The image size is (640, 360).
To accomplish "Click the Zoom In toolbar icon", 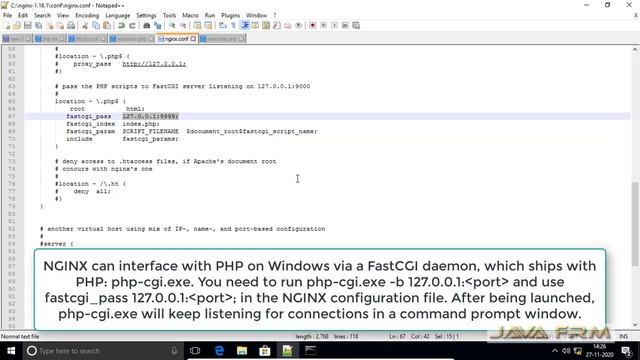I will (172, 25).
